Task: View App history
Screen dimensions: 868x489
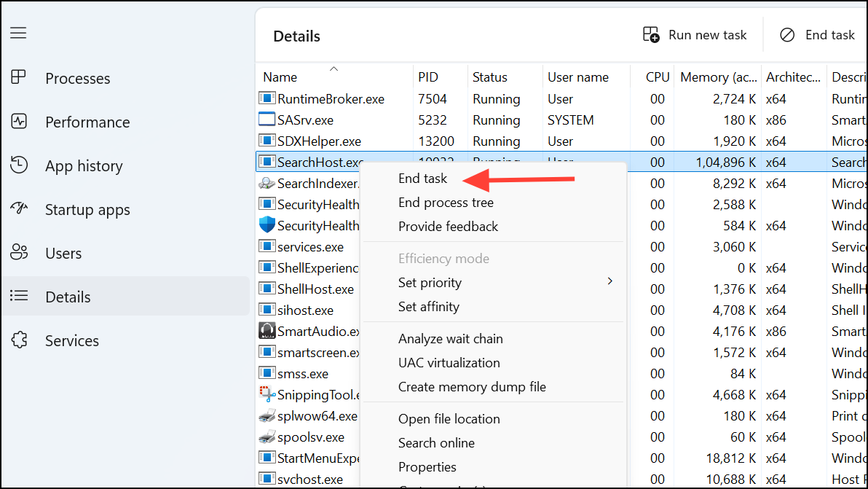Action: pyautogui.click(x=84, y=165)
